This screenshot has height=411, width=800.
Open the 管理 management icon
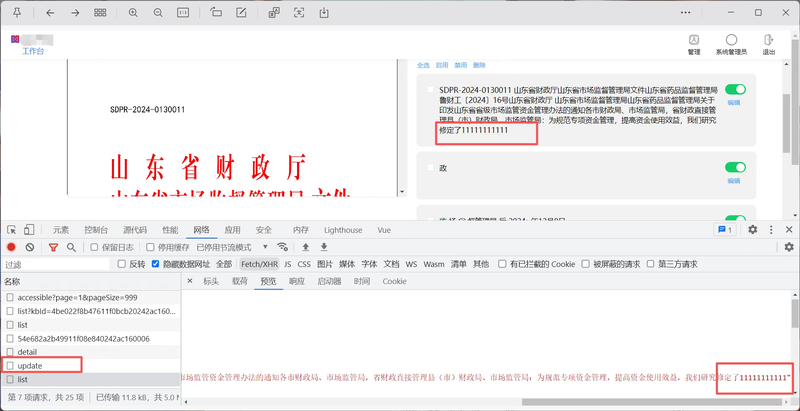coord(694,44)
